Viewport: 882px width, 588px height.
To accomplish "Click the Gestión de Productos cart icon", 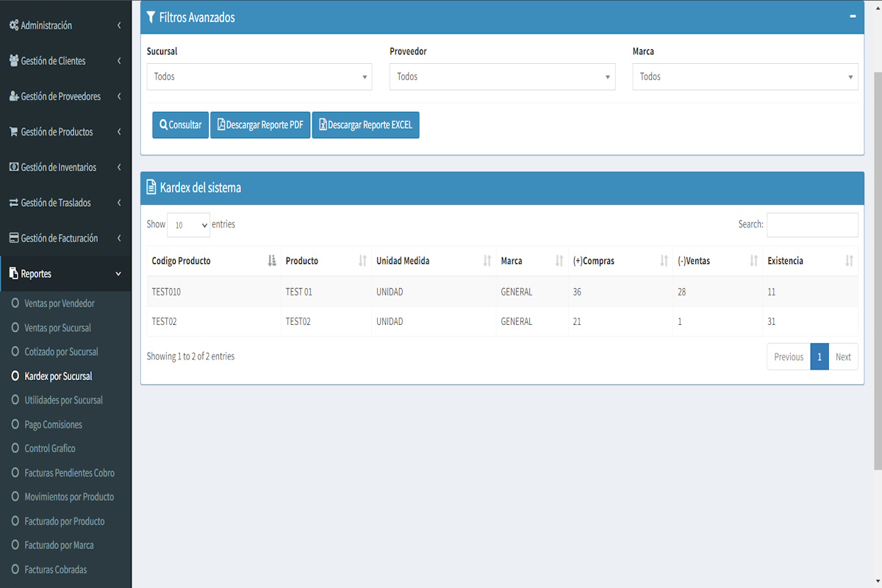I will [13, 132].
